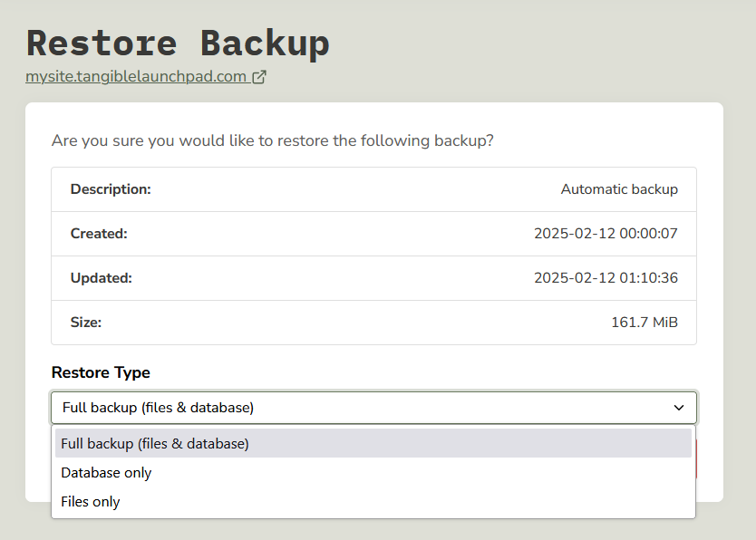
Task: Pick the "Files only" restore option
Action: coord(91,502)
